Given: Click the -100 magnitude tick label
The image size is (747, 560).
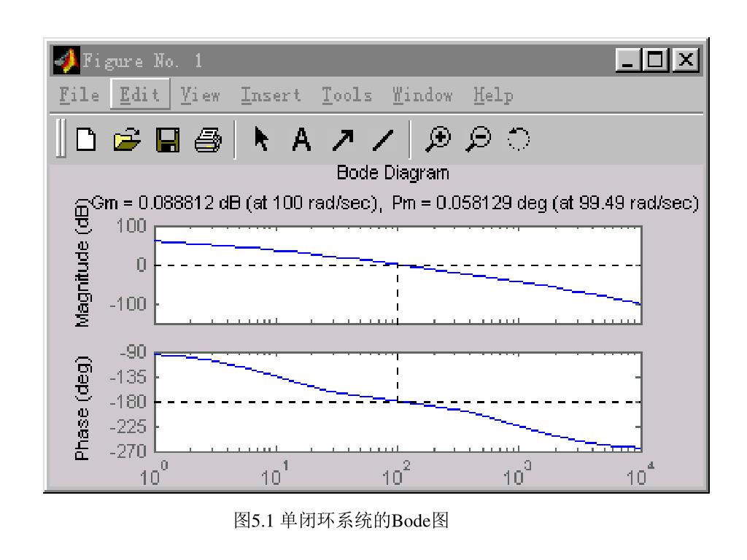Looking at the screenshot, I should (128, 304).
